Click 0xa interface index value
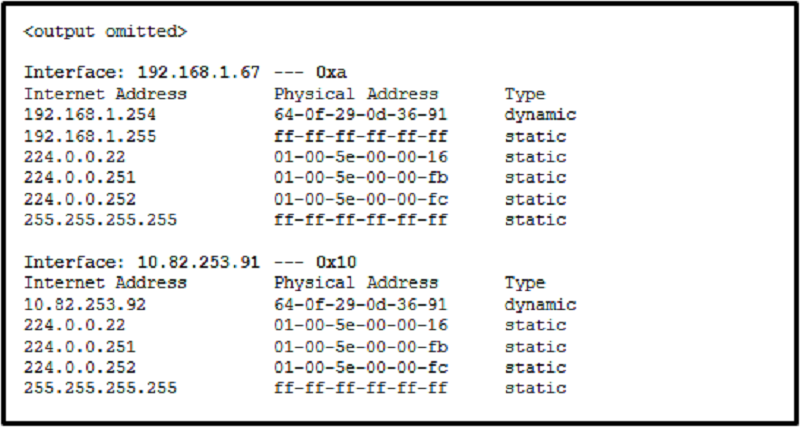The height and width of the screenshot is (427, 800). (331, 72)
